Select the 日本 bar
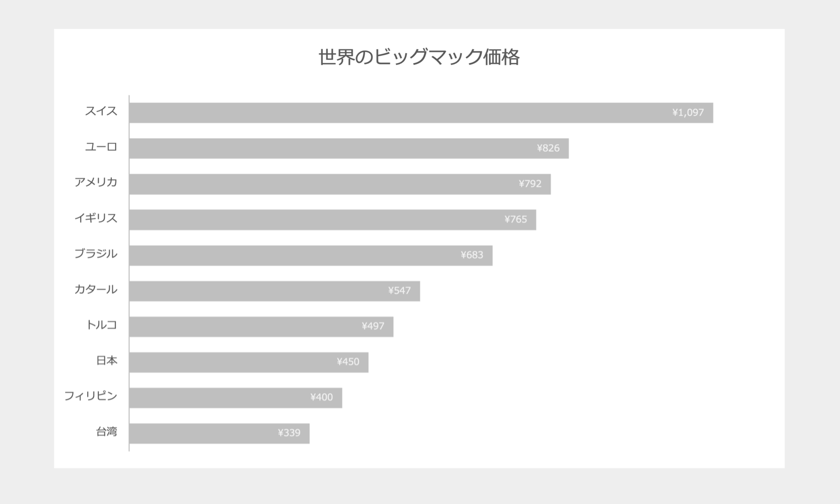Image resolution: width=840 pixels, height=504 pixels. point(249,362)
